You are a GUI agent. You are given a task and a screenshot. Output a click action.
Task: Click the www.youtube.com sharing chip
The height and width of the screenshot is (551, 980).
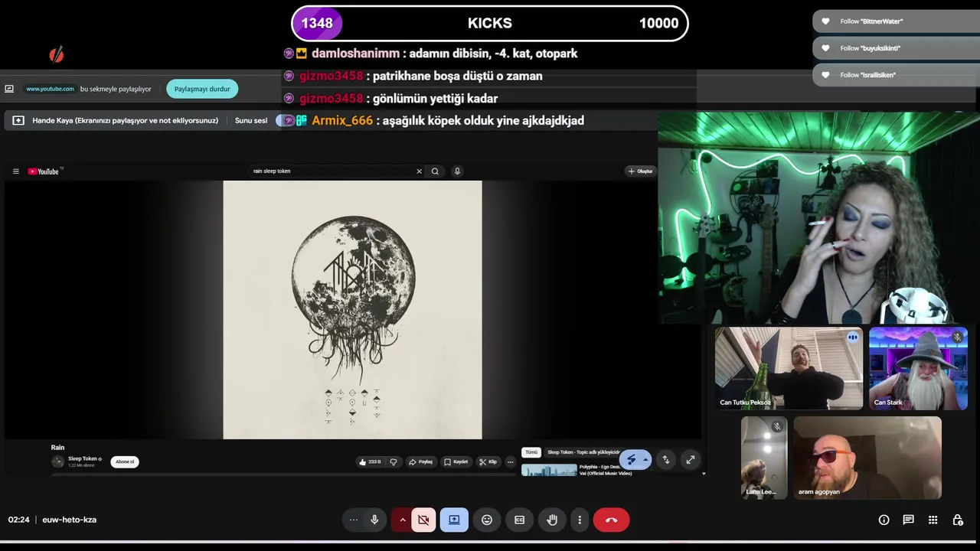click(50, 89)
